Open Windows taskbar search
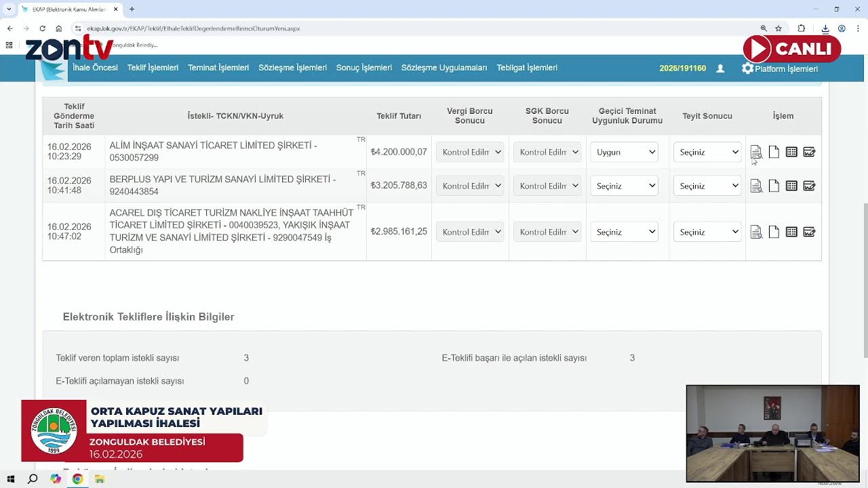868x488 pixels. click(33, 479)
